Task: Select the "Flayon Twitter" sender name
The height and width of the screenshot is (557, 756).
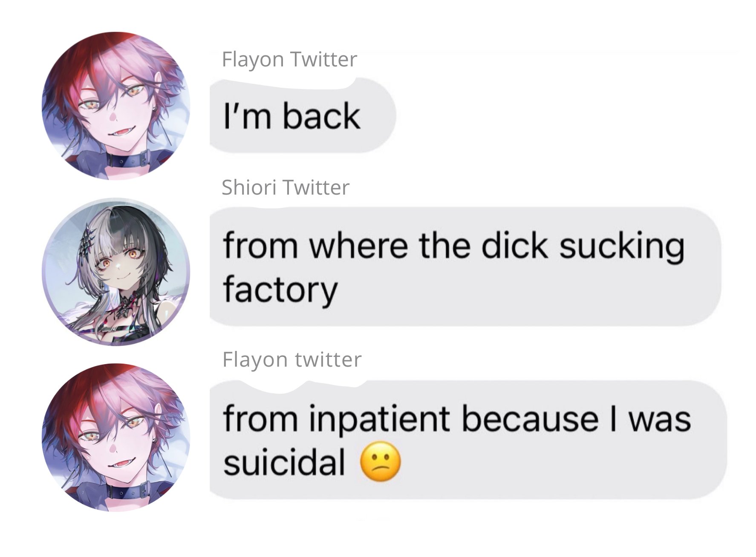Action: pos(289,60)
